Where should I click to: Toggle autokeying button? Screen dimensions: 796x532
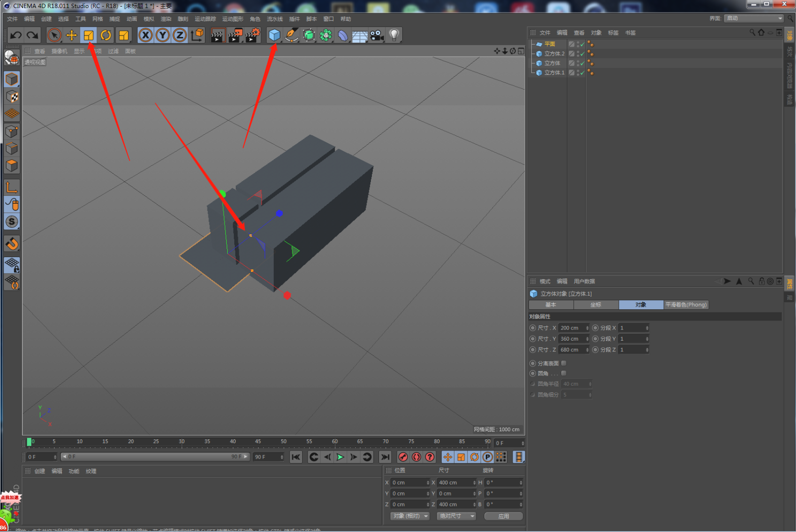416,457
